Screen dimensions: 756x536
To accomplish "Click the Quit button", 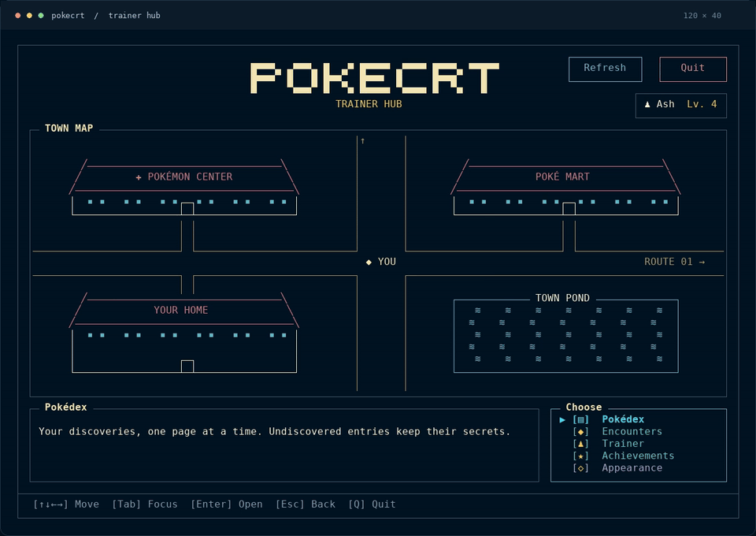I will click(x=693, y=69).
